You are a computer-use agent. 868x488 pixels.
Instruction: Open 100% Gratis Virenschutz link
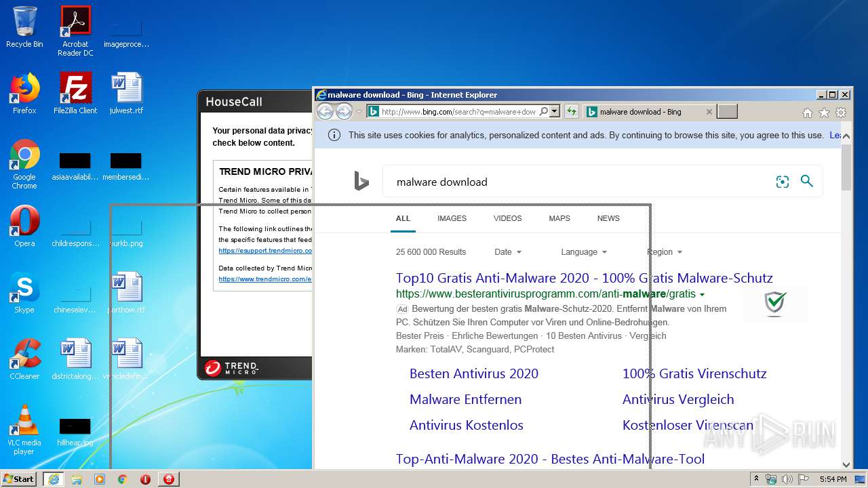[694, 373]
